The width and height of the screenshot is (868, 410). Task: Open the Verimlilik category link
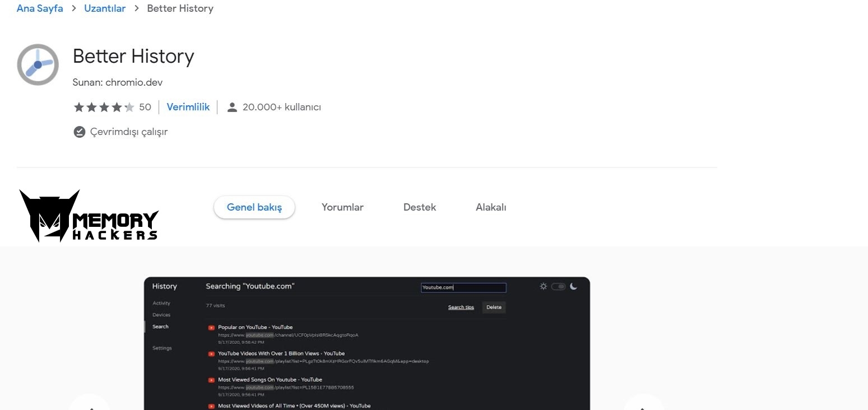[188, 107]
